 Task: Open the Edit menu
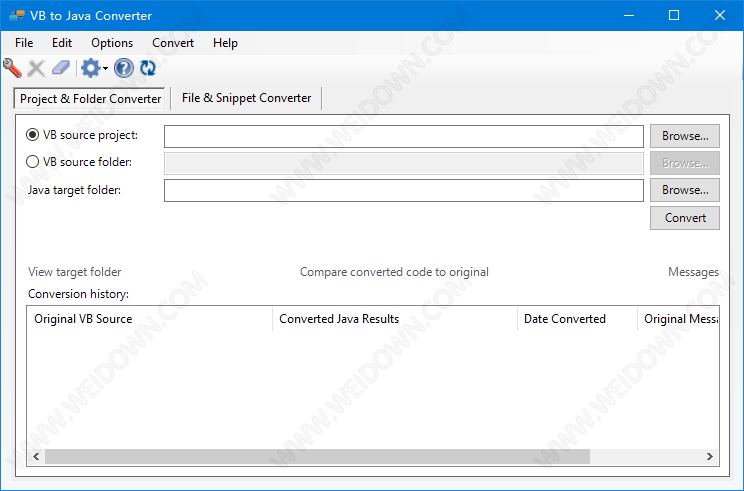(62, 43)
